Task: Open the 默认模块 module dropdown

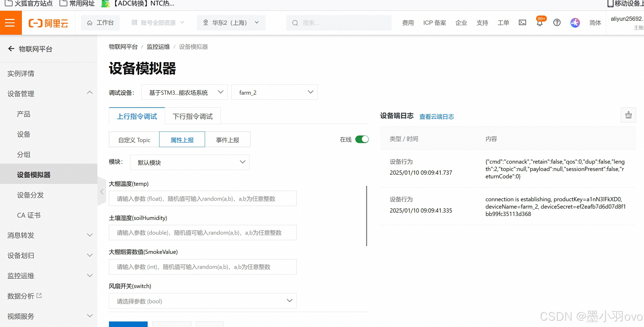Action: [x=189, y=162]
